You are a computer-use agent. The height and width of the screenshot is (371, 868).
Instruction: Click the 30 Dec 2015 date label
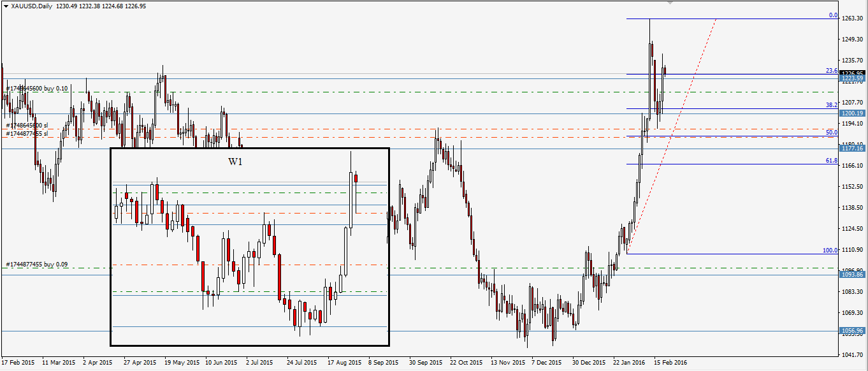click(x=588, y=363)
